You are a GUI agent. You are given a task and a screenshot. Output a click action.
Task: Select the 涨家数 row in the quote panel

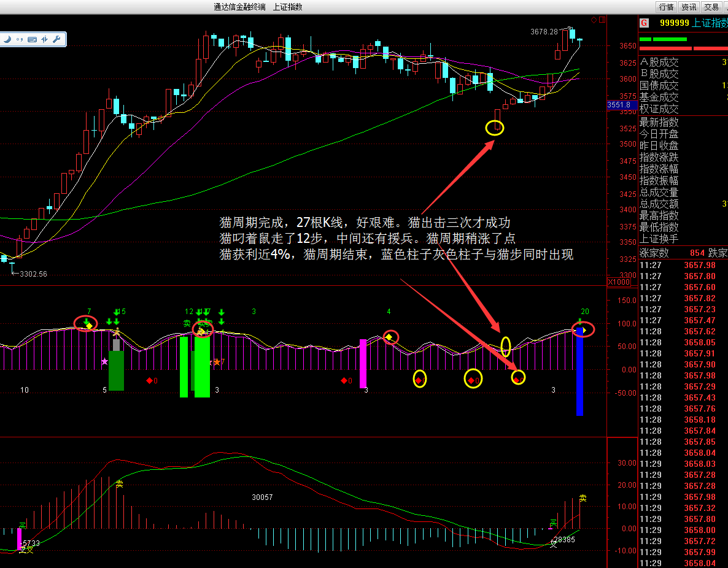(x=655, y=253)
